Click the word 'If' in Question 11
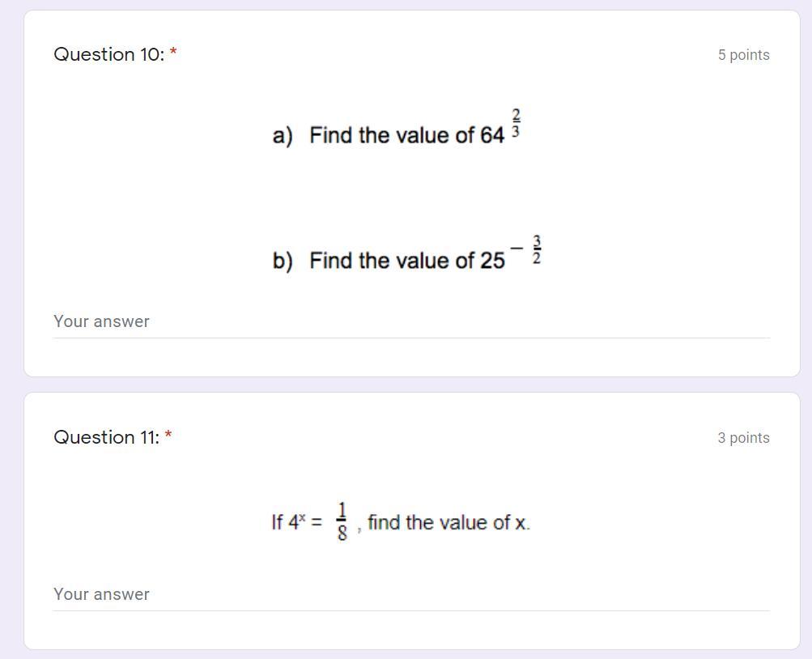812x659 pixels. 277,522
